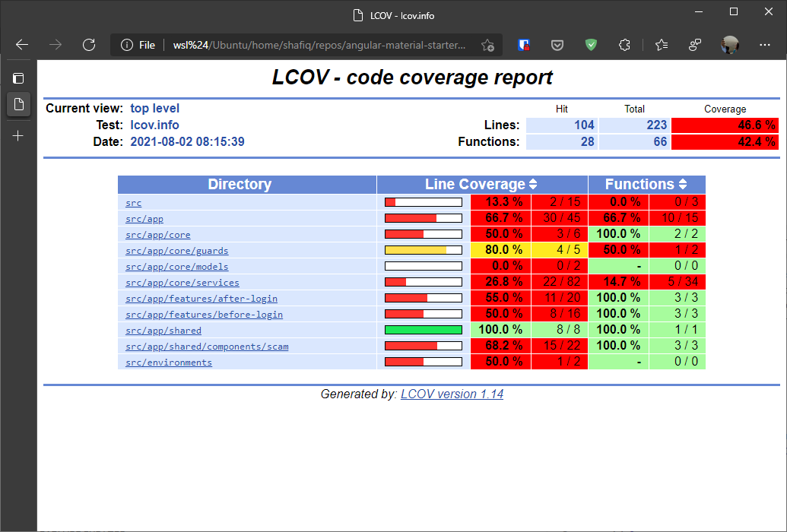Viewport: 787px width, 532px height.
Task: Open the uBlock Origin extension
Action: click(523, 45)
